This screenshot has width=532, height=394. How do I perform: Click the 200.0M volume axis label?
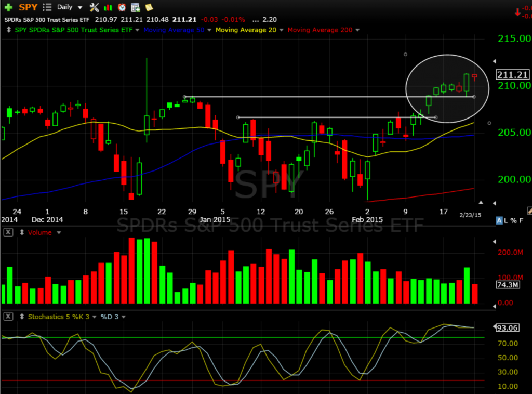point(510,253)
